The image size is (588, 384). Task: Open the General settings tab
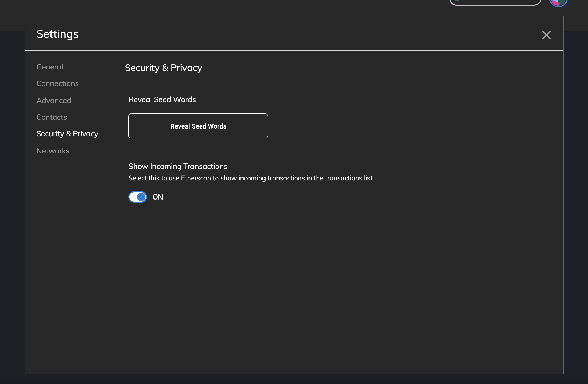pos(50,67)
